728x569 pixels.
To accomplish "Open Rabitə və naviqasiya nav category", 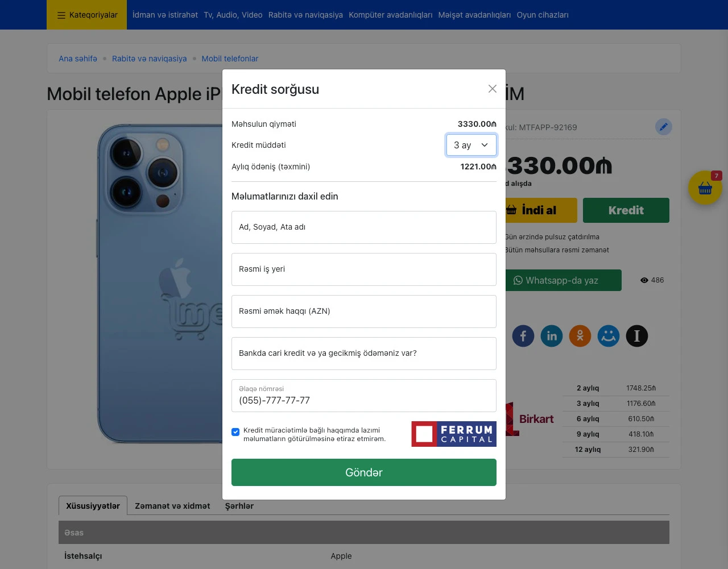I will tap(305, 15).
